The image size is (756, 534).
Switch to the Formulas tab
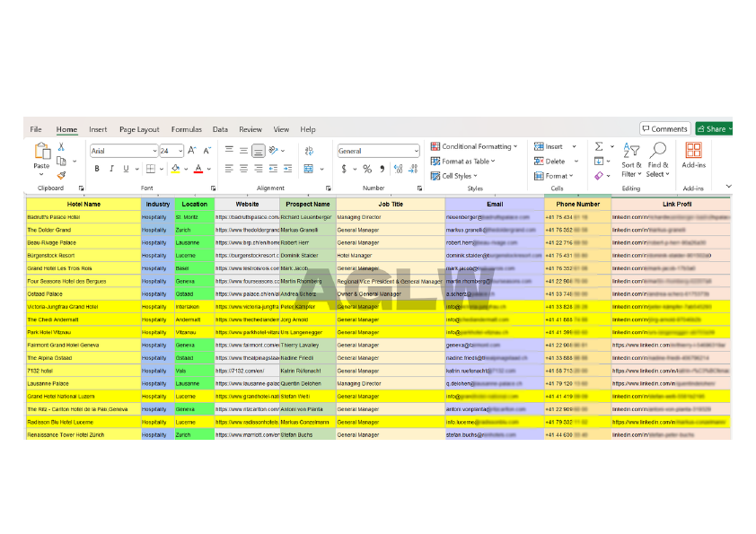[x=186, y=129]
